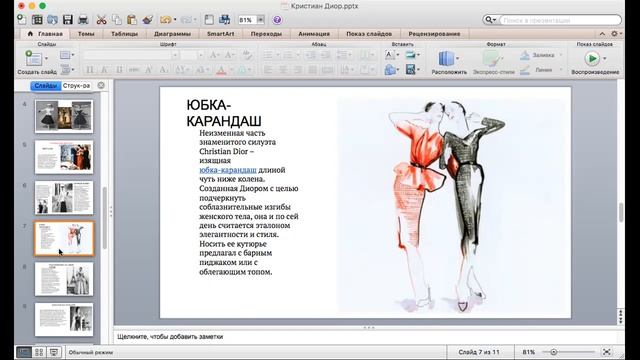Image resolution: width=640 pixels, height=360 pixels.
Task: Open the slide Layout dropdown
Action: coord(67,55)
